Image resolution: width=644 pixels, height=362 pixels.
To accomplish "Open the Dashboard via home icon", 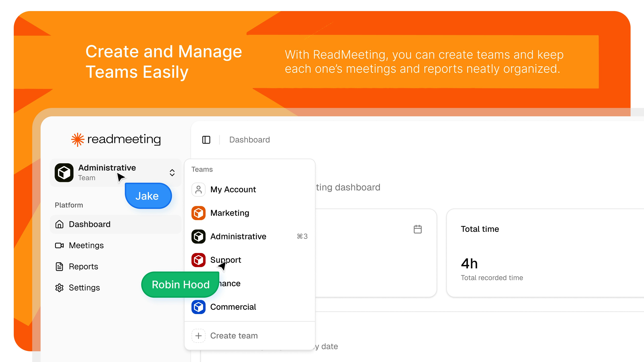I will 60,224.
